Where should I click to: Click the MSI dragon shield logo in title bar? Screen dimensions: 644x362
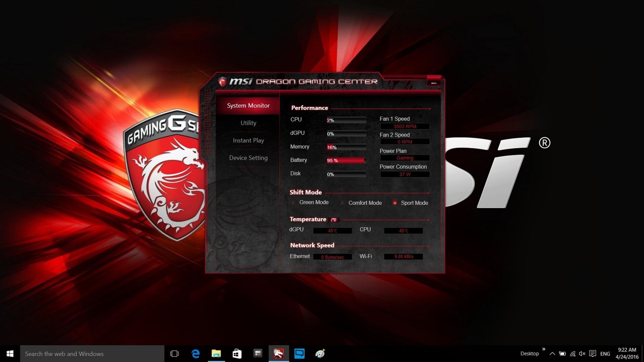pyautogui.click(x=222, y=82)
